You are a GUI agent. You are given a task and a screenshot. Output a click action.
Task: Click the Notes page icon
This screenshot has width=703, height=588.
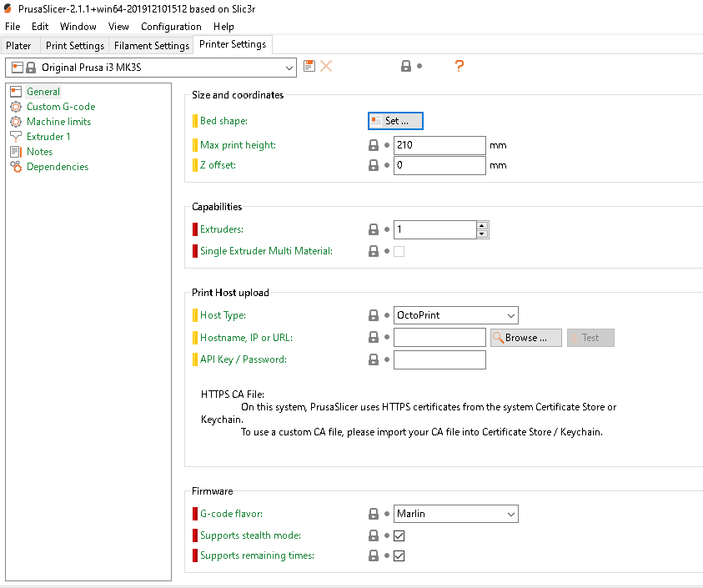(16, 152)
